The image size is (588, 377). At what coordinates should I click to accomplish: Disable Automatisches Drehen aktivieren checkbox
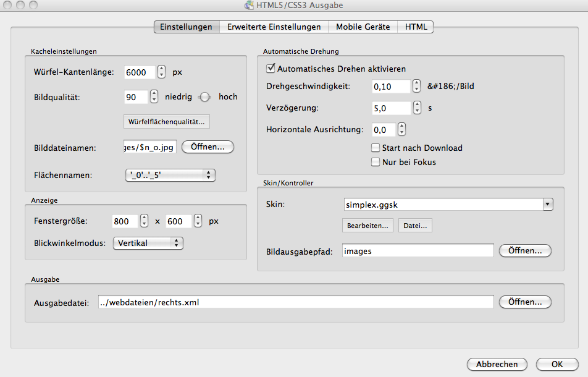(270, 69)
